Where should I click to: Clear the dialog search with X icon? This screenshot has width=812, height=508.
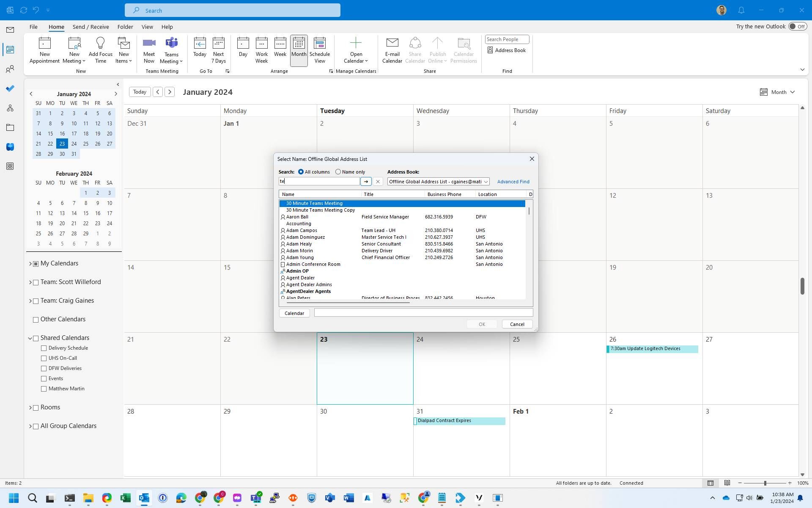point(378,182)
